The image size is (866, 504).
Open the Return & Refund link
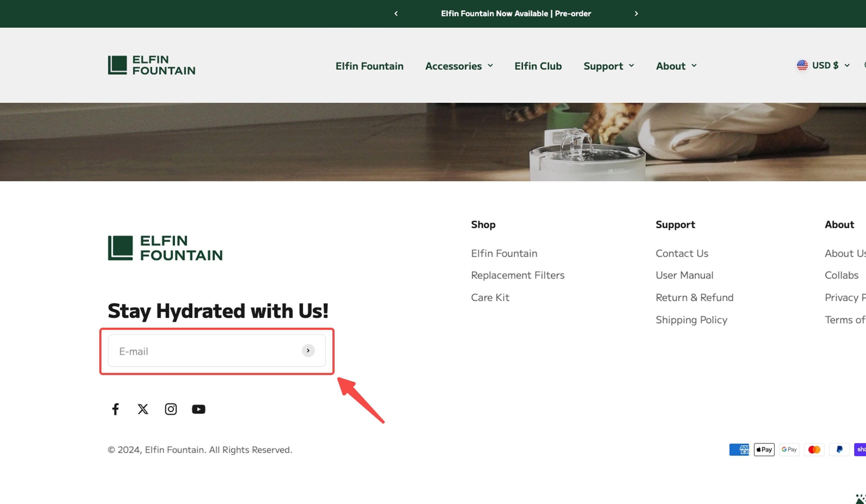694,297
